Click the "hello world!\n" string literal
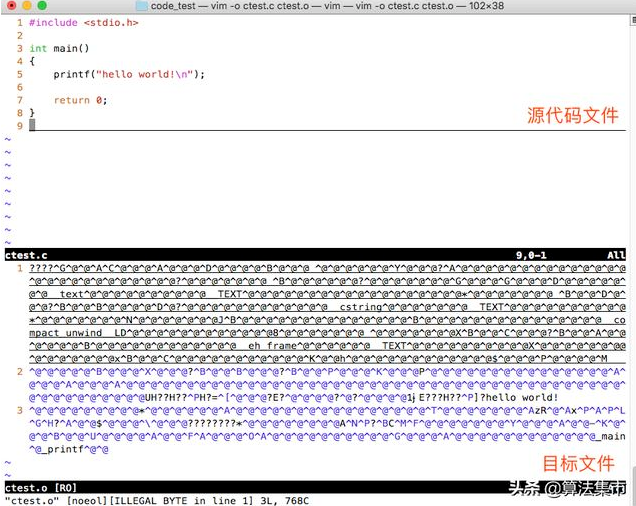The height and width of the screenshot is (506, 636). 144,74
